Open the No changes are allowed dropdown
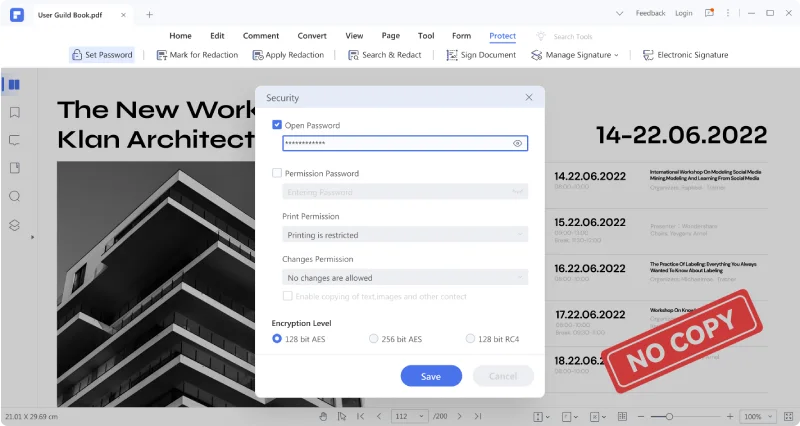This screenshot has height=426, width=800. tap(405, 278)
